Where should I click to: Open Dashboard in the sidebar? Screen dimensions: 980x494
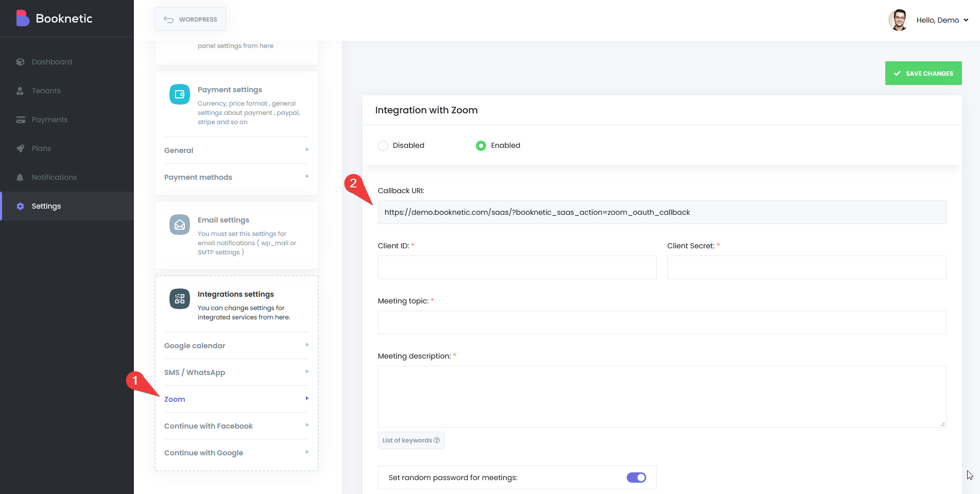67,62
